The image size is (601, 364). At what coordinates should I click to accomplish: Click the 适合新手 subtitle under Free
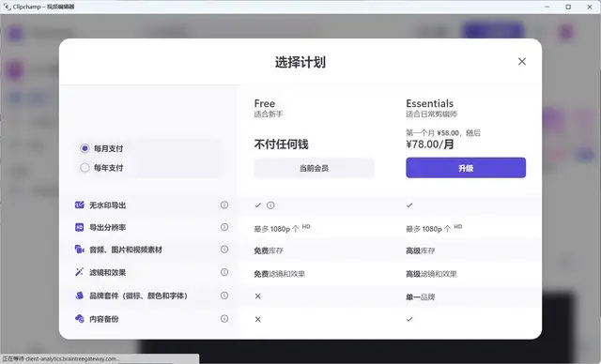[269, 114]
